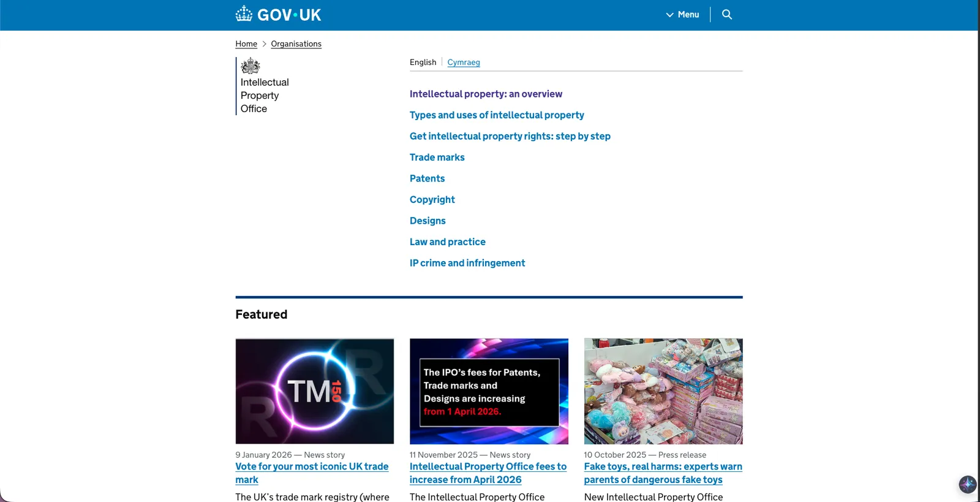
Task: Click '10 October 2025 — Press release' text
Action: click(645, 455)
